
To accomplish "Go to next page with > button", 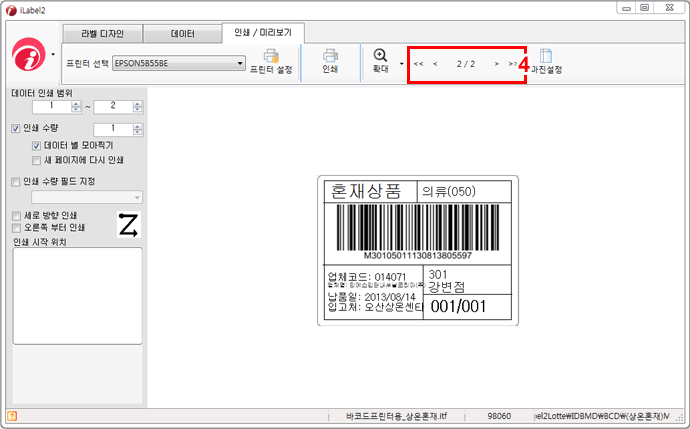I will pos(496,64).
